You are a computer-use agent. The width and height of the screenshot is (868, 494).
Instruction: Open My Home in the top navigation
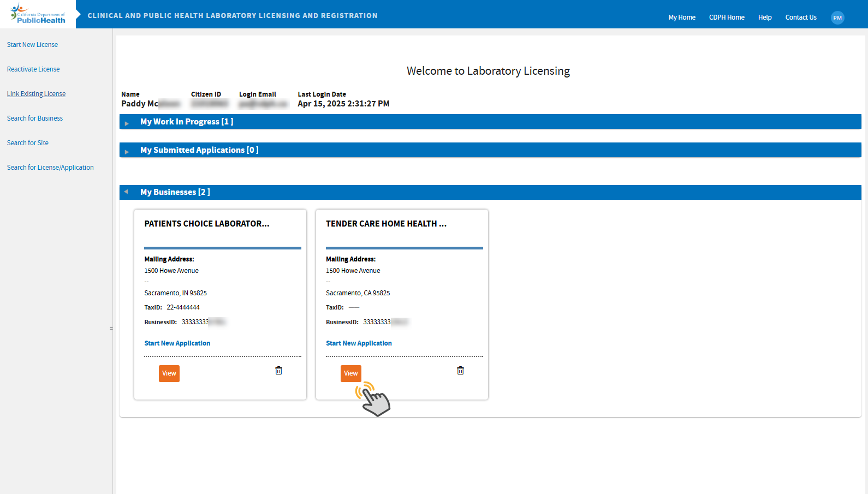pyautogui.click(x=681, y=17)
